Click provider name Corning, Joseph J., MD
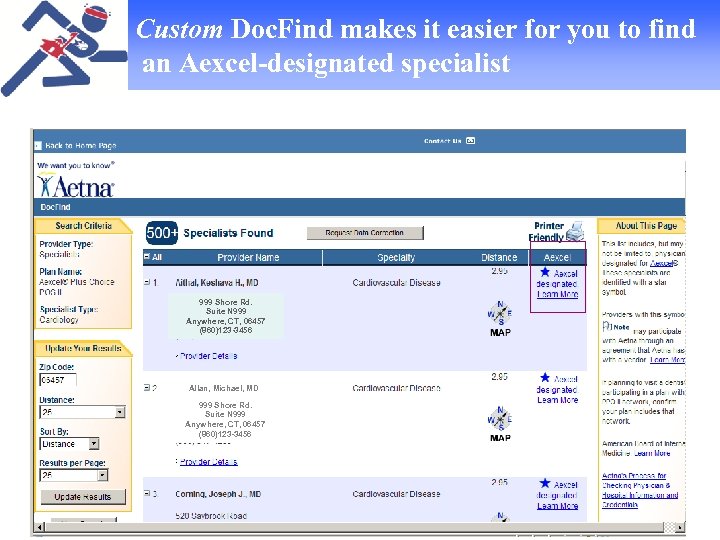 point(218,494)
